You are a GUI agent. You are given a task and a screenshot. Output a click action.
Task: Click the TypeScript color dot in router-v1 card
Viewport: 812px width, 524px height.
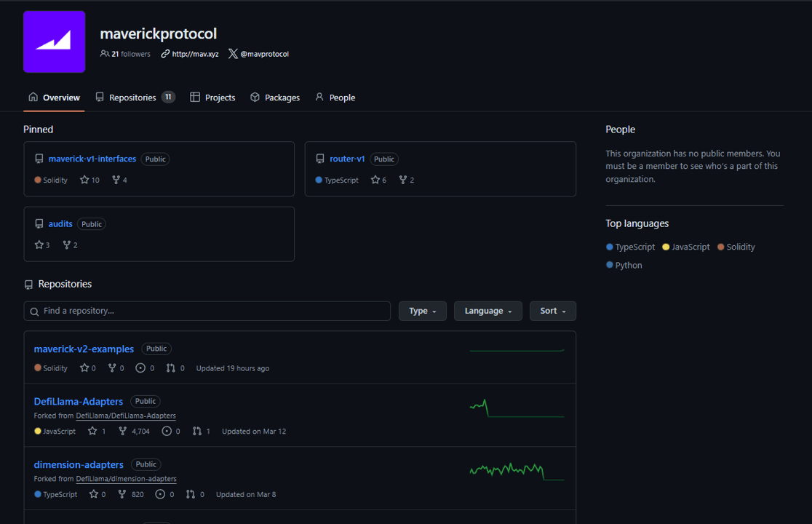pos(319,180)
